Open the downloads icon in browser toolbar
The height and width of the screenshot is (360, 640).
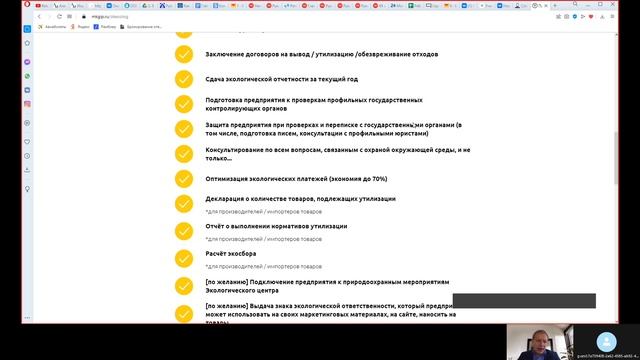(x=602, y=17)
